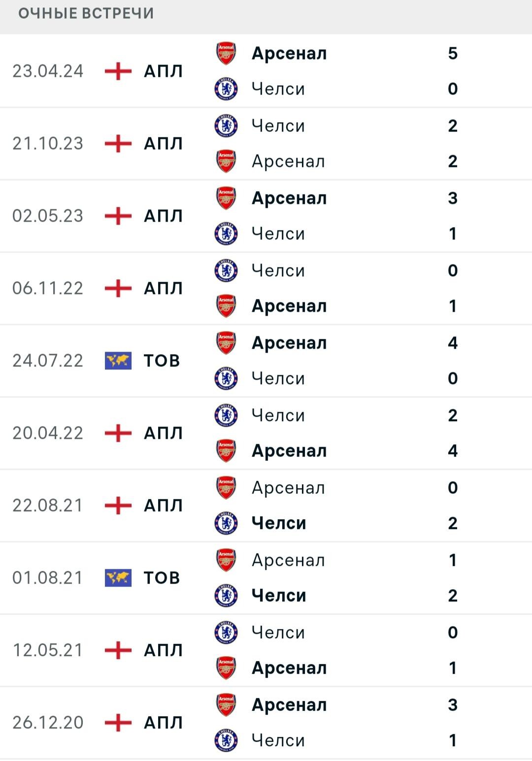This screenshot has width=532, height=761.
Task: Click Chelsea crest in 23.04.24 match
Action: click(226, 89)
